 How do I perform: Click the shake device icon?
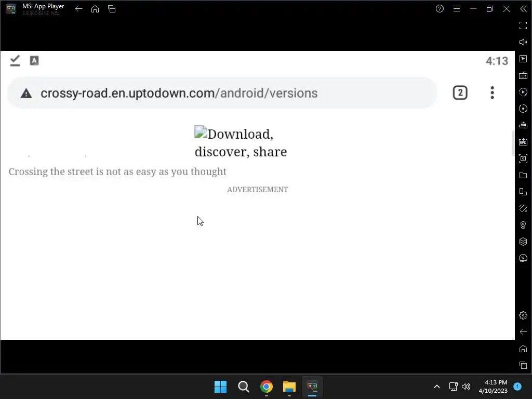(x=523, y=208)
